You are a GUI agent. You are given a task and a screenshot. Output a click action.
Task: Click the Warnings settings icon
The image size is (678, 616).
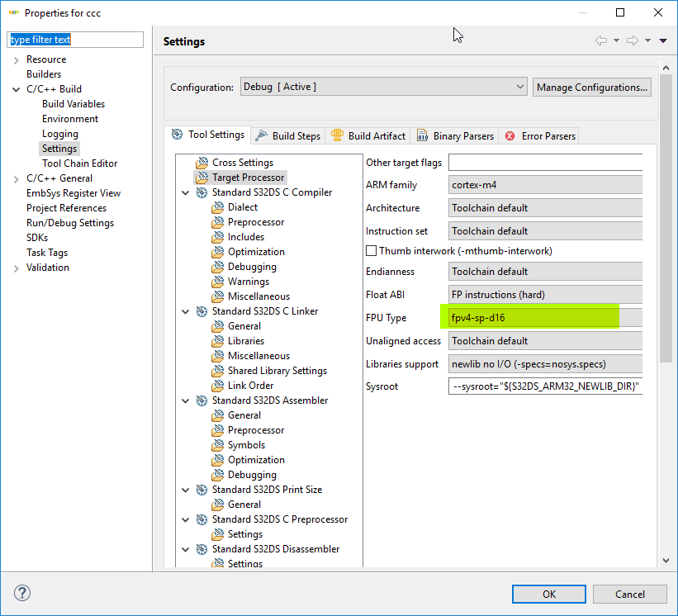218,282
